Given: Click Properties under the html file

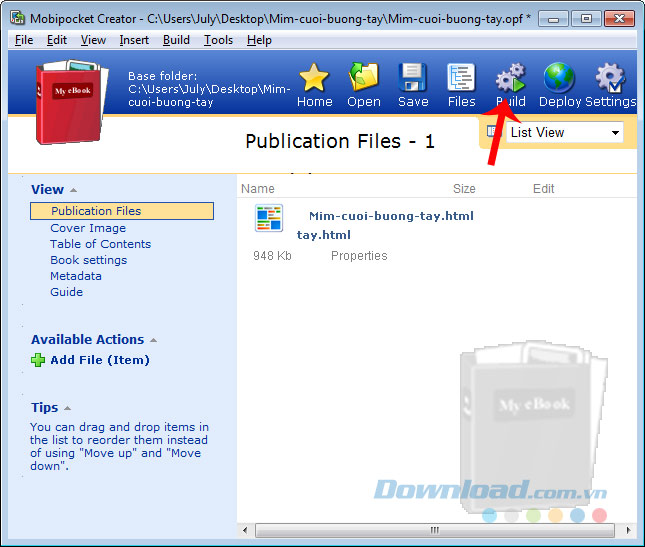Looking at the screenshot, I should tap(359, 256).
